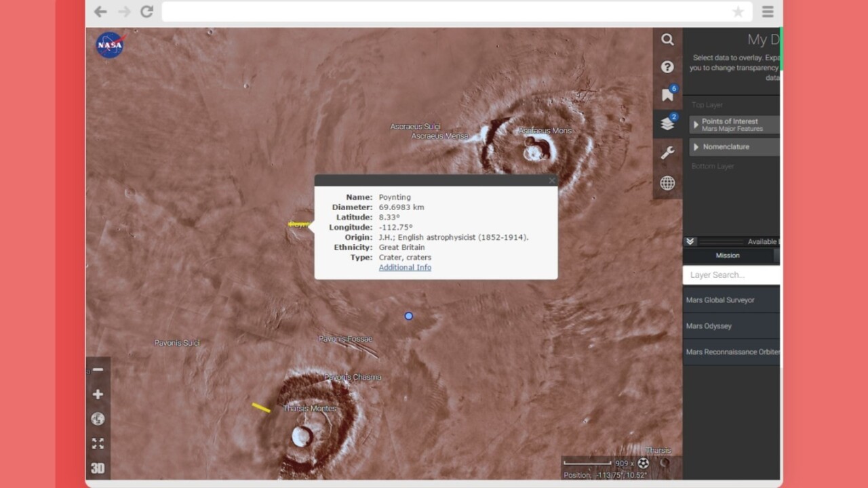Select Mars Global Surveyor mission
The height and width of the screenshot is (488, 868).
[720, 300]
